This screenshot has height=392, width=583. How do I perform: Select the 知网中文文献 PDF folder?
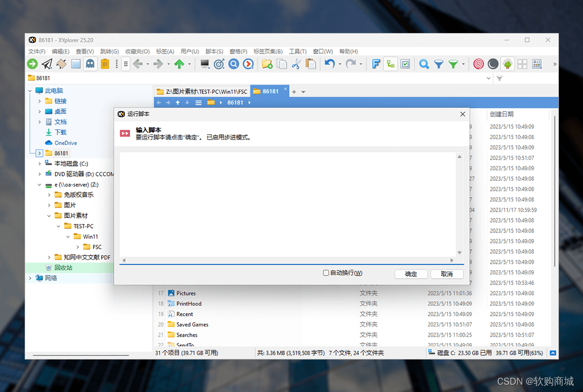[x=87, y=257]
